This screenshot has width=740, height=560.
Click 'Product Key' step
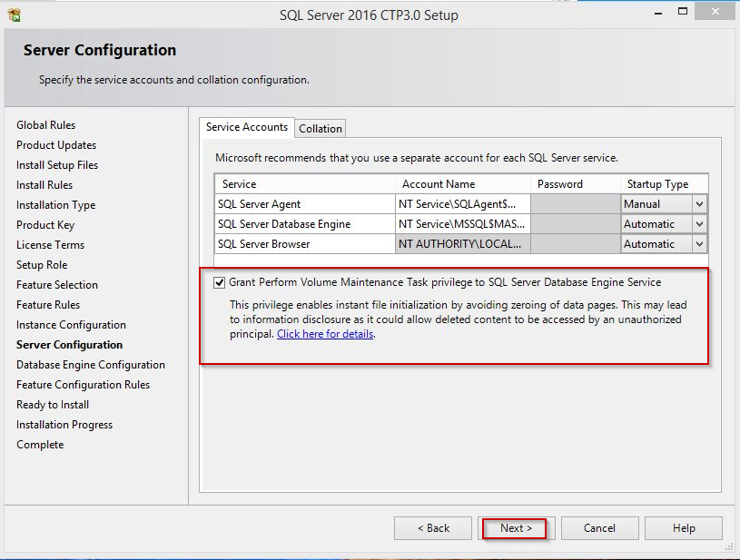(x=45, y=225)
